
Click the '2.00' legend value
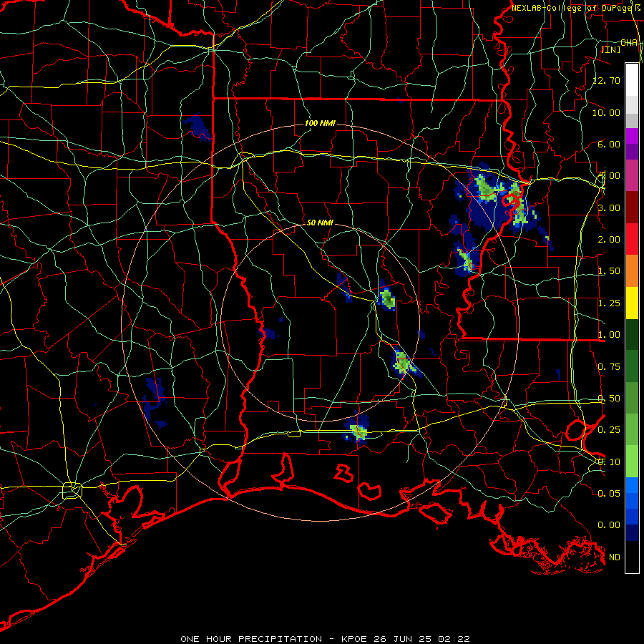tap(609, 240)
